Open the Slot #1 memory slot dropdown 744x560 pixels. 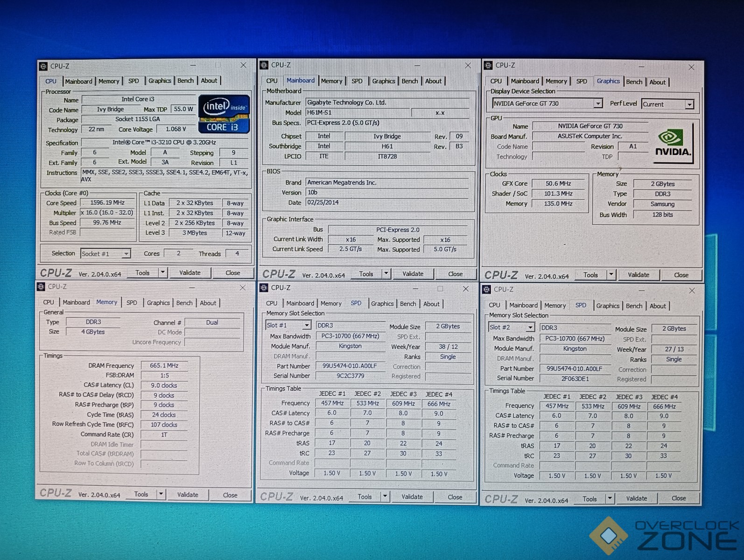tap(306, 325)
